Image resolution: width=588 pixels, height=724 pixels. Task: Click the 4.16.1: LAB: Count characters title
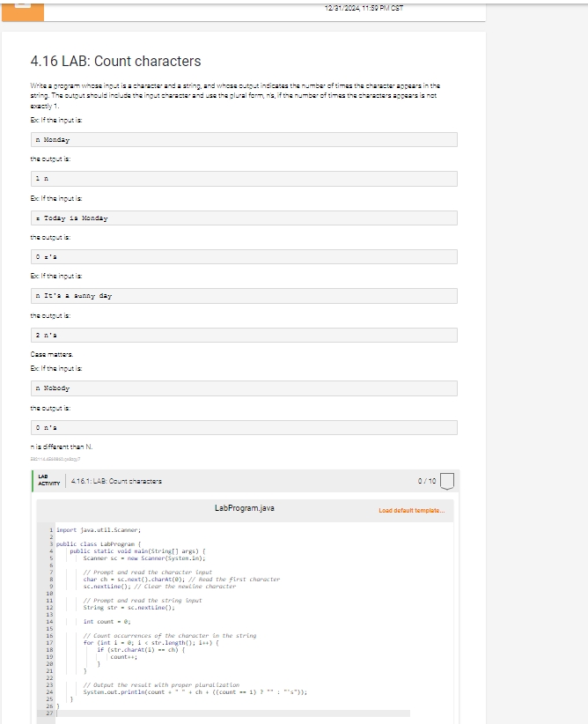point(116,481)
